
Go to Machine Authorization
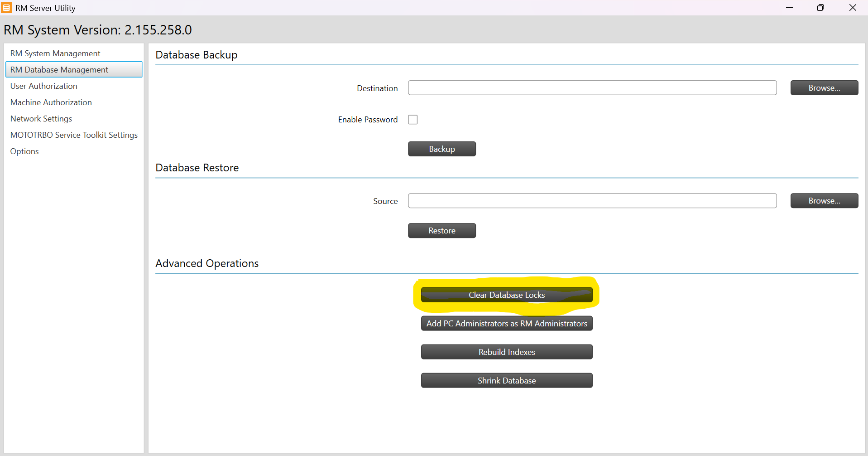pos(74,102)
